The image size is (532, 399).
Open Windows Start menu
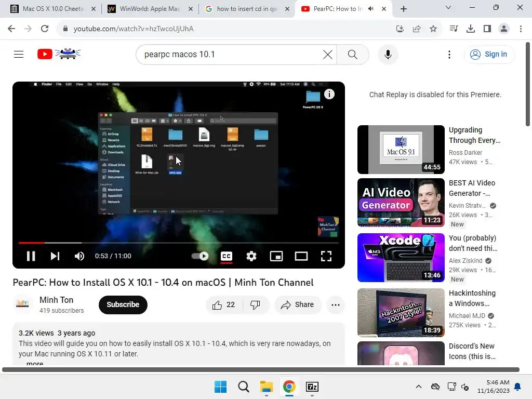(x=220, y=387)
